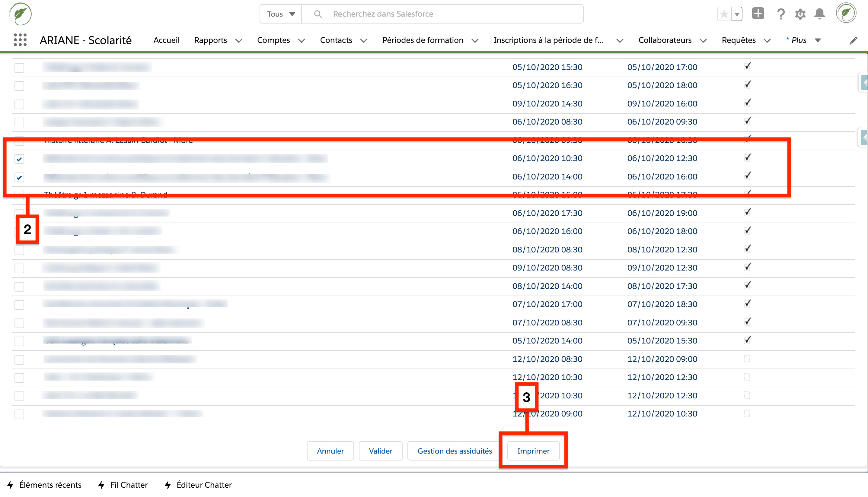
Task: Click the Imprimer button
Action: coord(533,451)
